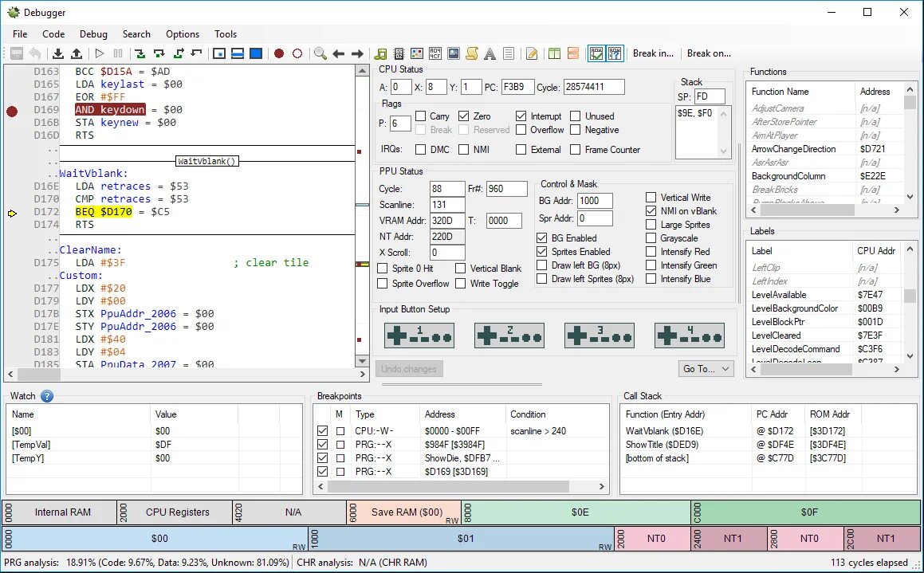Toggle show verified data checkmark icon
Image resolution: width=924 pixels, height=573 pixels.
click(596, 53)
